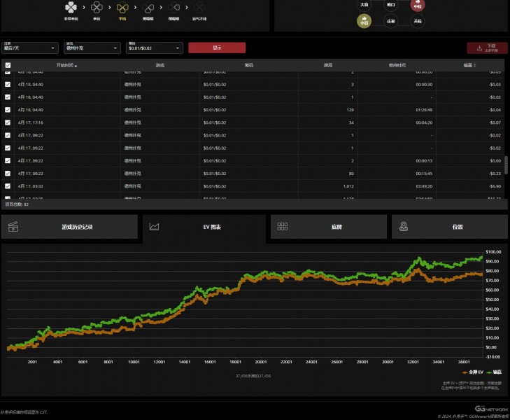Select the highlighted yellow clover icon
Viewport: 510px width, 420px height.
pyautogui.click(x=122, y=8)
